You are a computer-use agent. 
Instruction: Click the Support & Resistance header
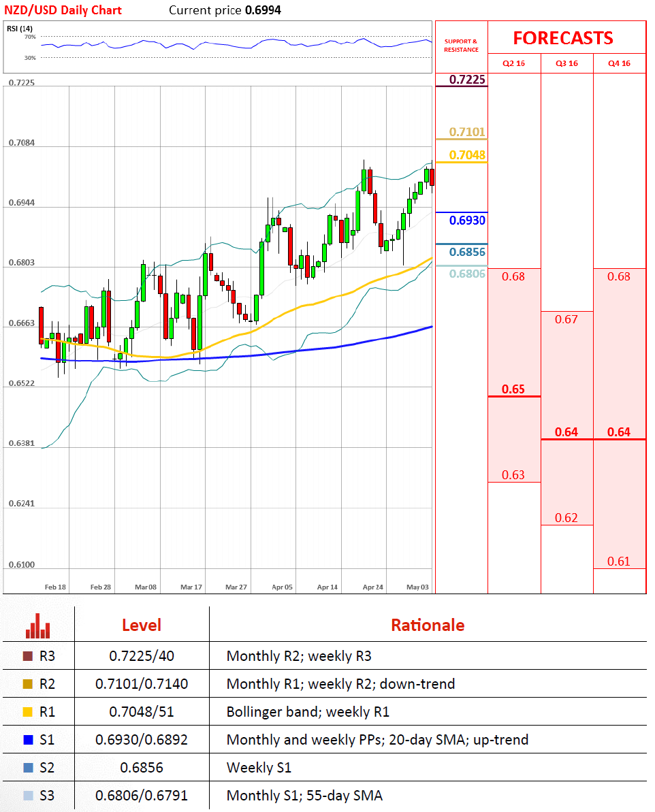pyautogui.click(x=461, y=46)
